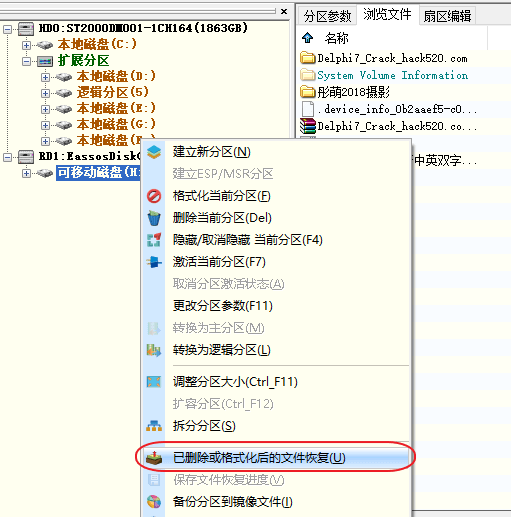
Task: Open the sector editor tab
Action: [447, 16]
